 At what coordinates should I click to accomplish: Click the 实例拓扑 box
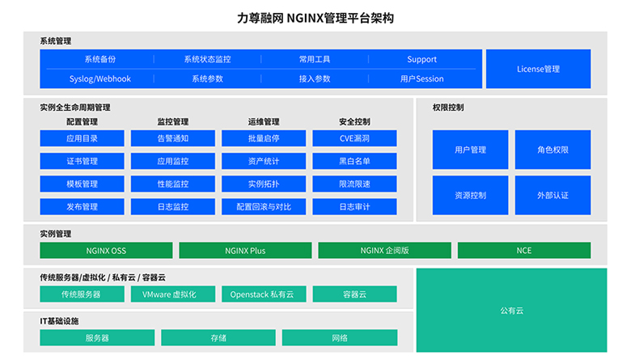click(x=264, y=184)
